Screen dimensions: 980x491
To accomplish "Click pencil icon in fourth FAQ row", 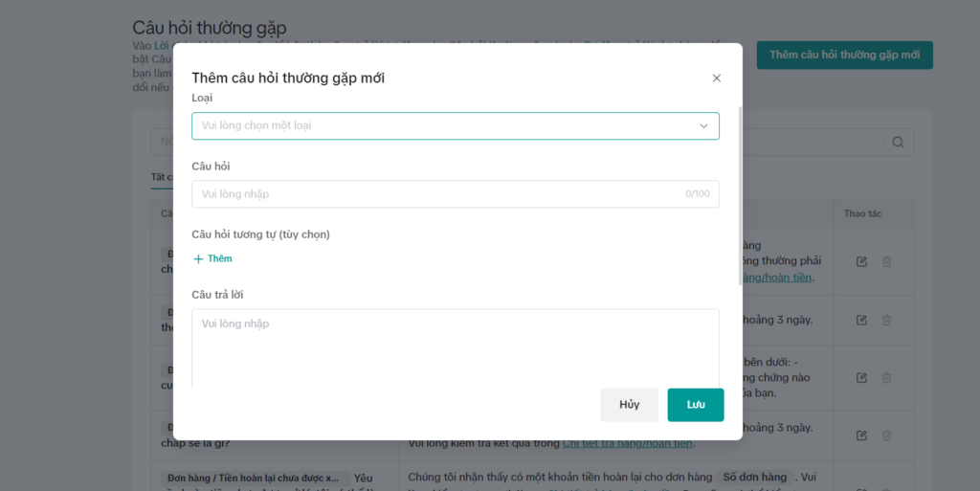I will [861, 435].
